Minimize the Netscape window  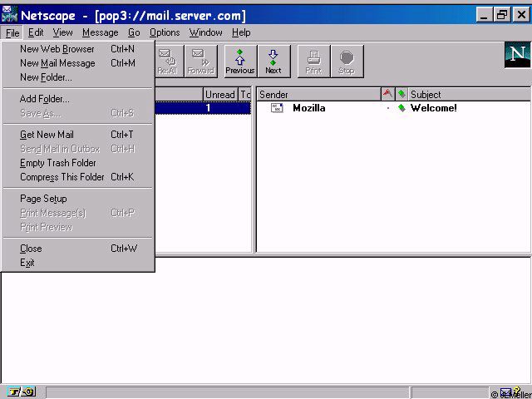[x=485, y=15]
